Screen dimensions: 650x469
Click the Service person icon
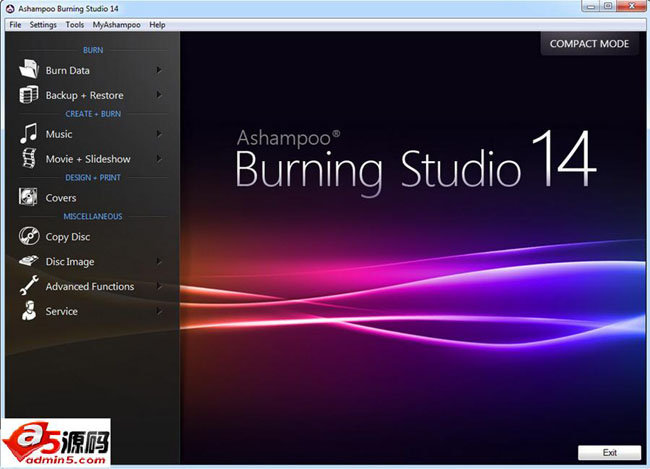[29, 311]
